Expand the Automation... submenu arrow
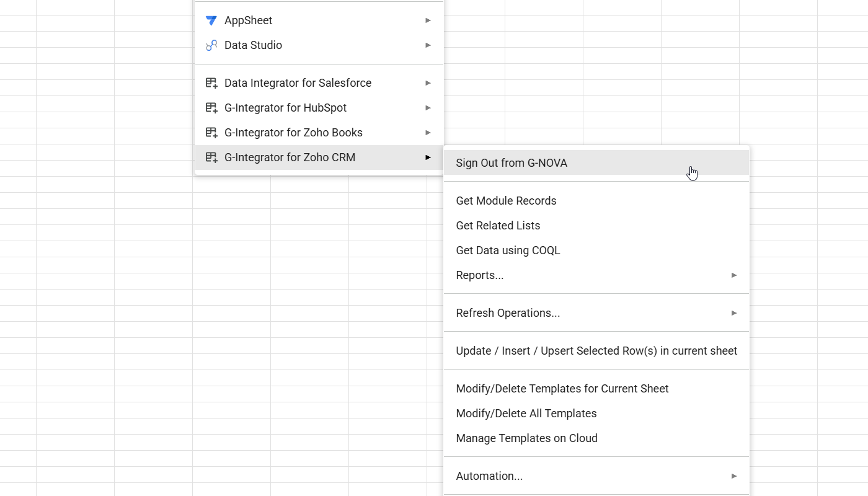This screenshot has height=496, width=868. pos(734,476)
